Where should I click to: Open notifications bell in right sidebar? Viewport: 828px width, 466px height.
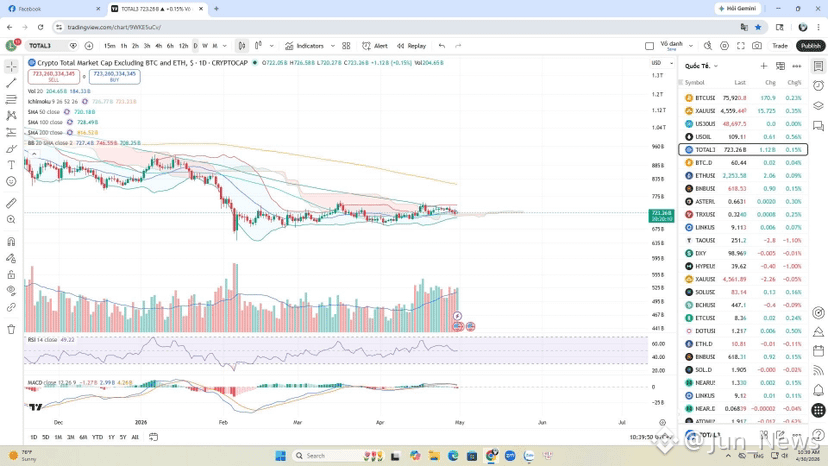click(818, 390)
